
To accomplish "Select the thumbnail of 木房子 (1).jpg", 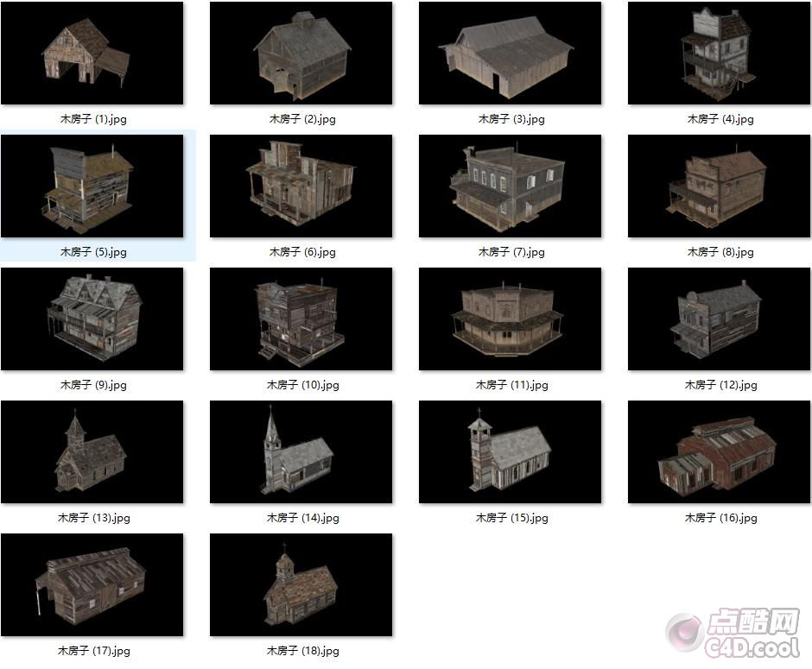I will pyautogui.click(x=92, y=54).
